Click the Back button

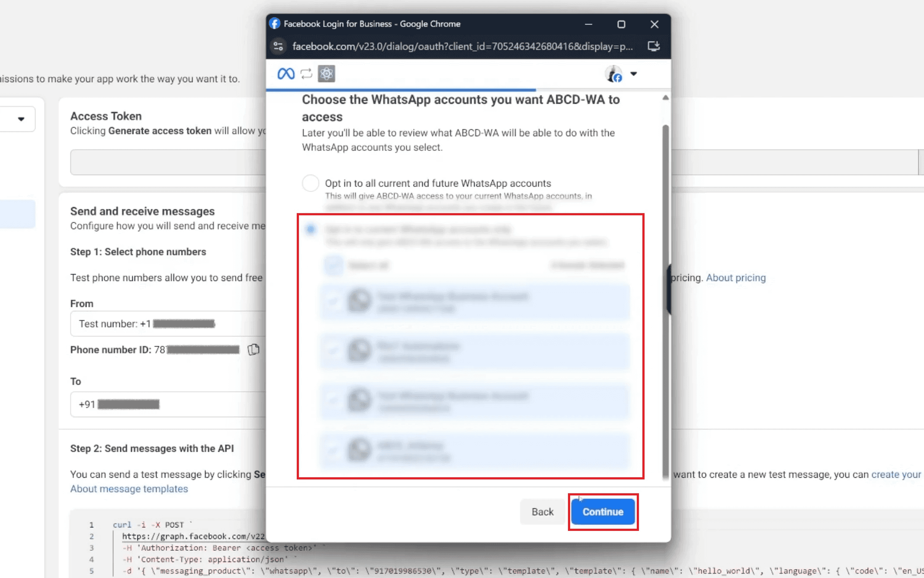click(x=542, y=512)
